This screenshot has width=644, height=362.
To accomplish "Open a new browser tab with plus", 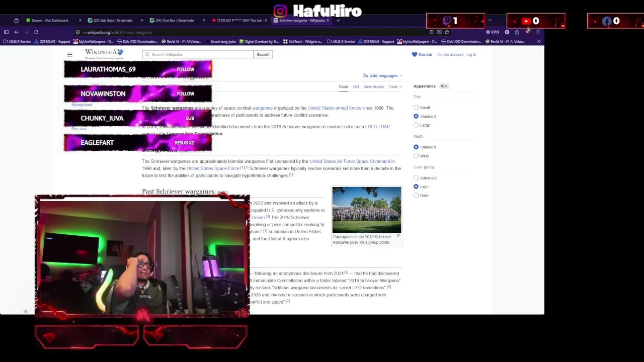I will coord(338,21).
